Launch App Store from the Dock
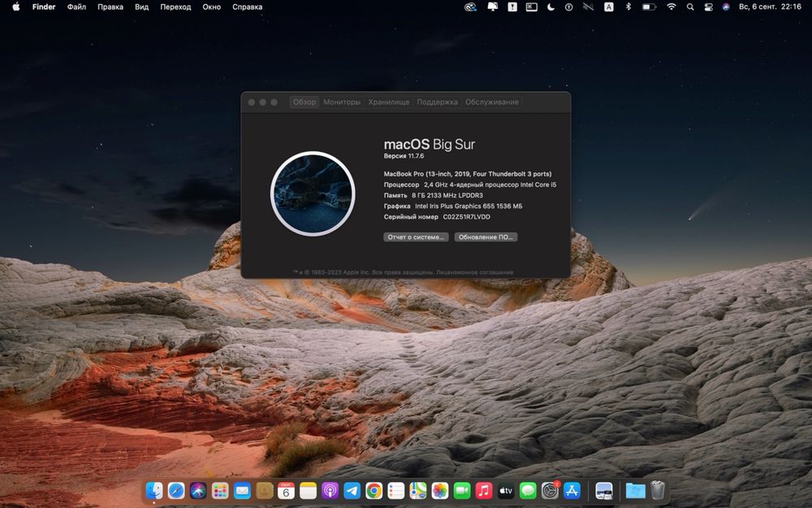 (572, 490)
